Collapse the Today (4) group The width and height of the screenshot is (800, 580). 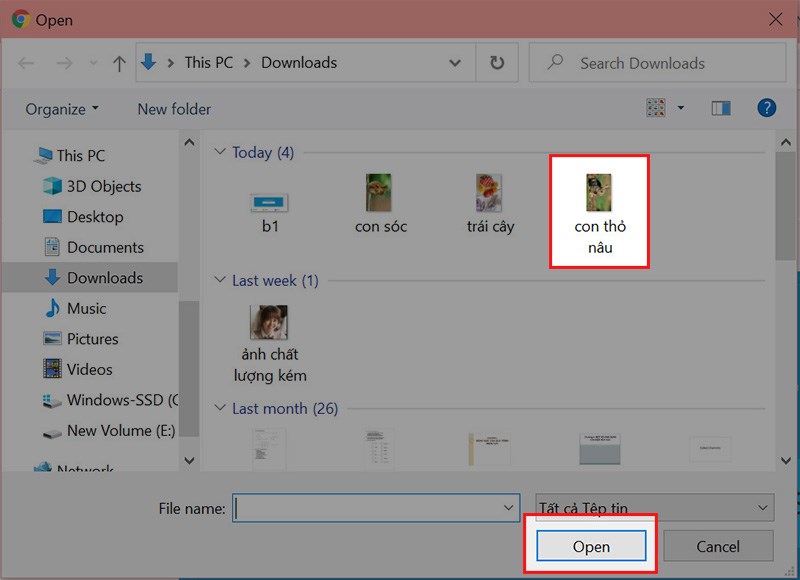(x=220, y=152)
